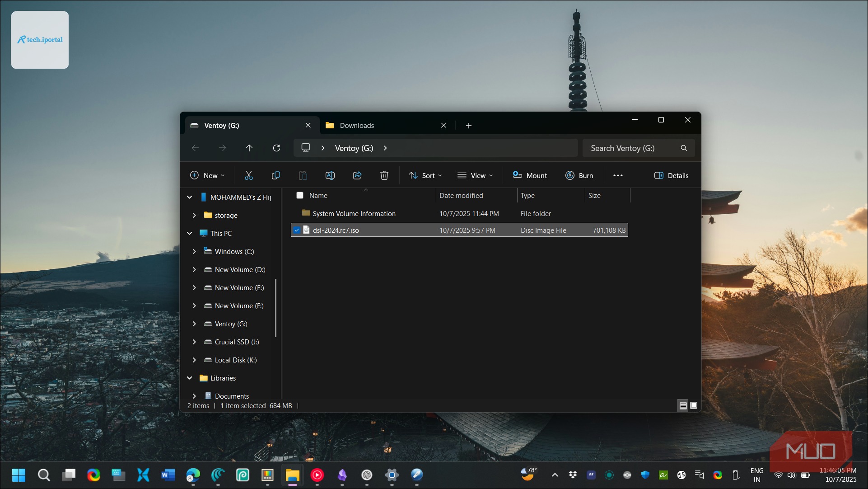Screen dimensions: 868x489
Task: Open the New dropdown menu
Action: [x=207, y=175]
